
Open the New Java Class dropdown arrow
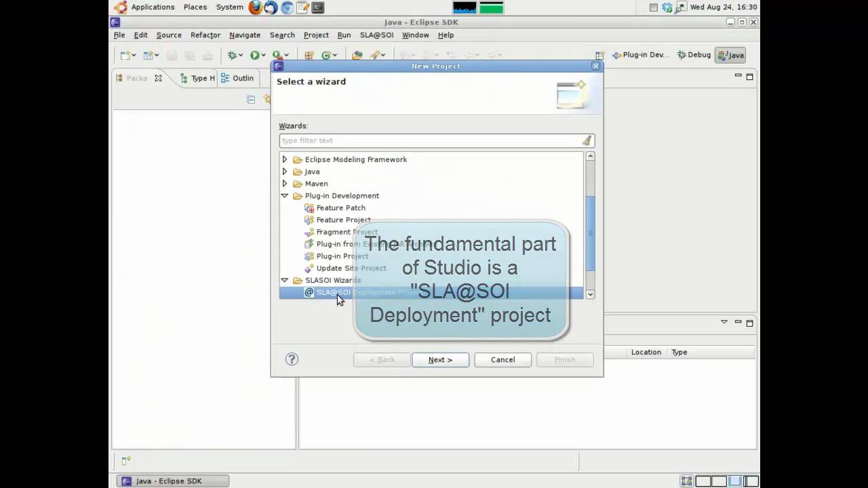pos(335,56)
